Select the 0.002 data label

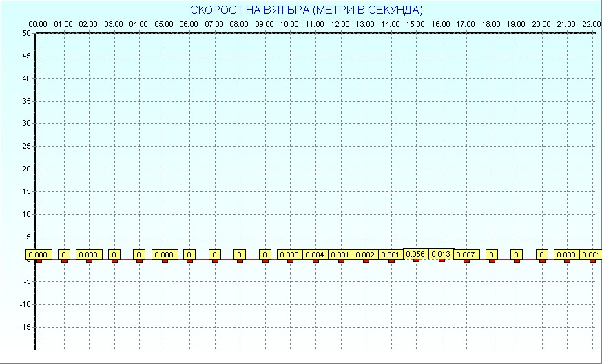(x=365, y=255)
